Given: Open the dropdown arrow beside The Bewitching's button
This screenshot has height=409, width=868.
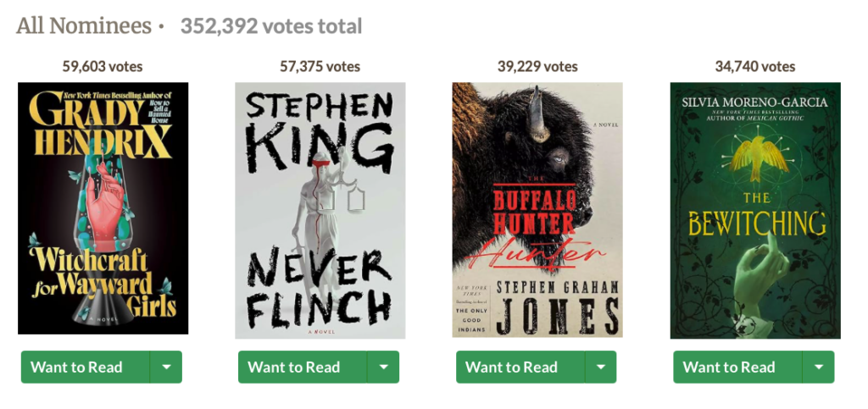Looking at the screenshot, I should [x=818, y=368].
